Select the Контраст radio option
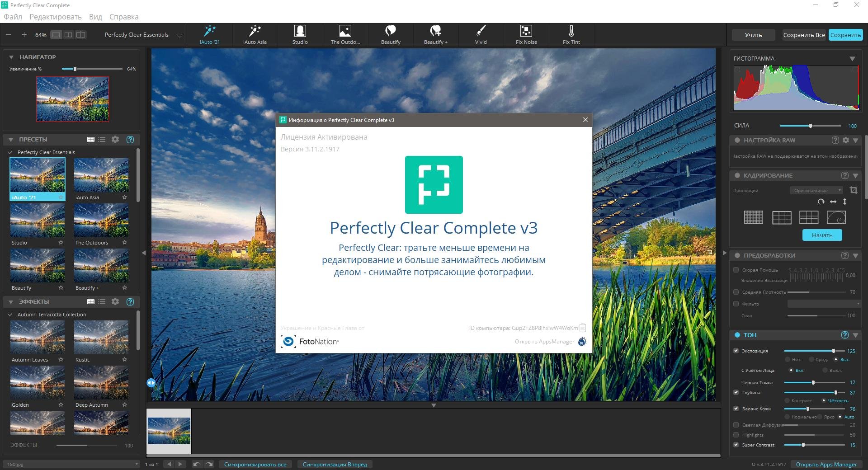The height and width of the screenshot is (470, 868). [788, 400]
